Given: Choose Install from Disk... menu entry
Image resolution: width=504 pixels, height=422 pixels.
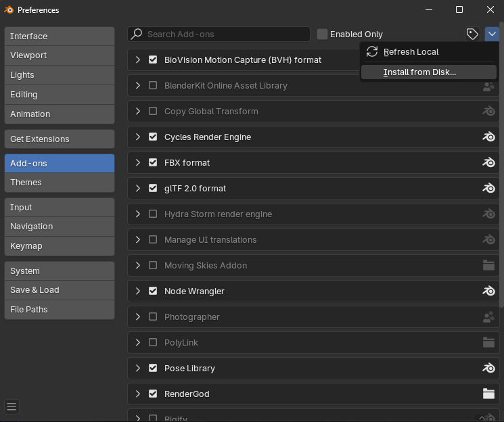Looking at the screenshot, I should 429,72.
